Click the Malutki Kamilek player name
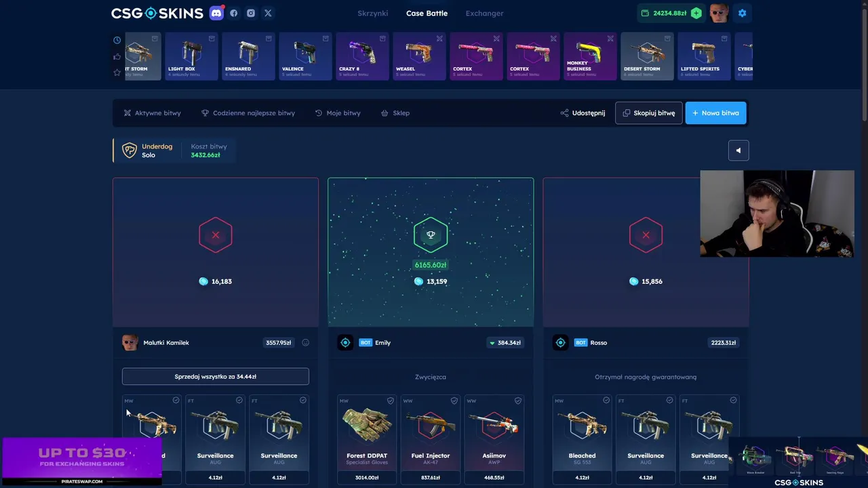Image resolution: width=868 pixels, height=488 pixels. [166, 343]
